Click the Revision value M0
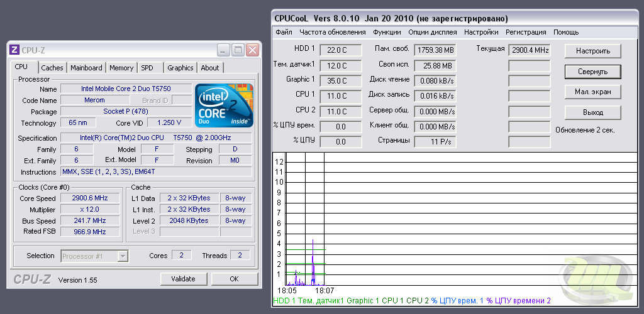This screenshot has width=644, height=314. coord(235,160)
